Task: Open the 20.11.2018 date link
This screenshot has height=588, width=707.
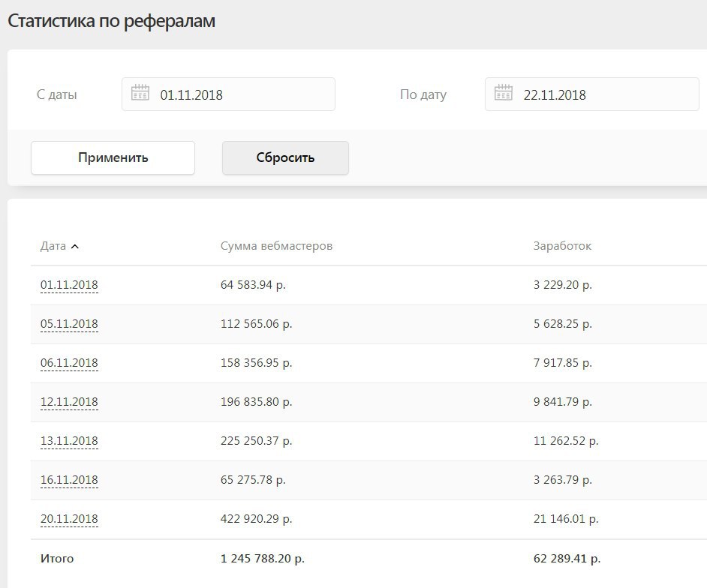Action: tap(69, 519)
